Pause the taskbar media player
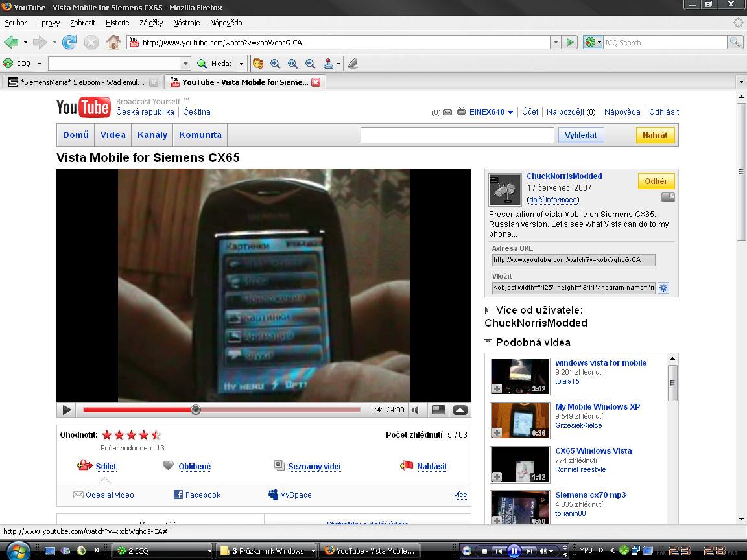This screenshot has width=747, height=560. pyautogui.click(x=514, y=551)
